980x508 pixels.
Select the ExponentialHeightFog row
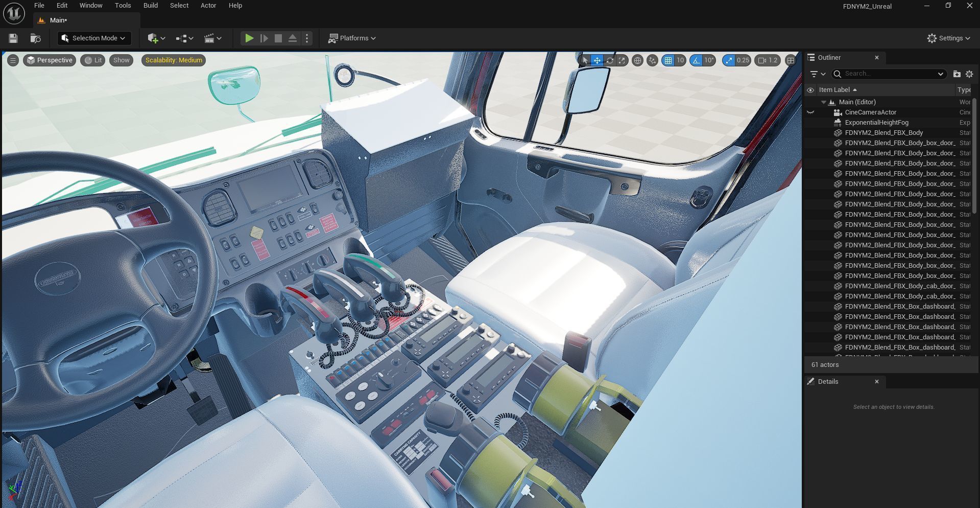click(889, 123)
